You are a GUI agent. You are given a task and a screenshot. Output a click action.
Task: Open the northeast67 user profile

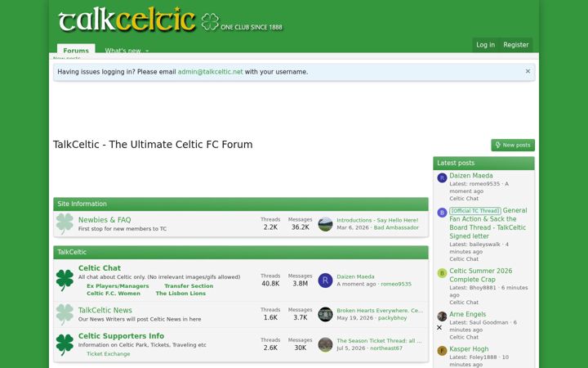tap(386, 348)
